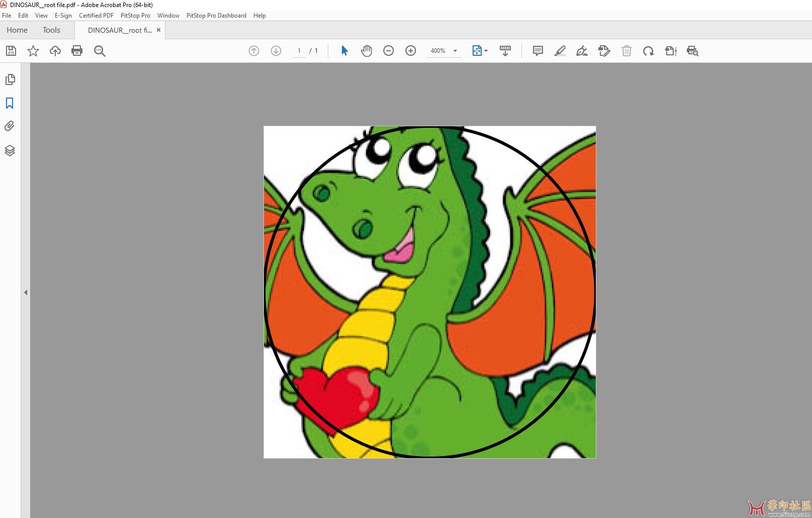The height and width of the screenshot is (518, 812).
Task: Open the Bookmarks side panel
Action: pos(10,103)
